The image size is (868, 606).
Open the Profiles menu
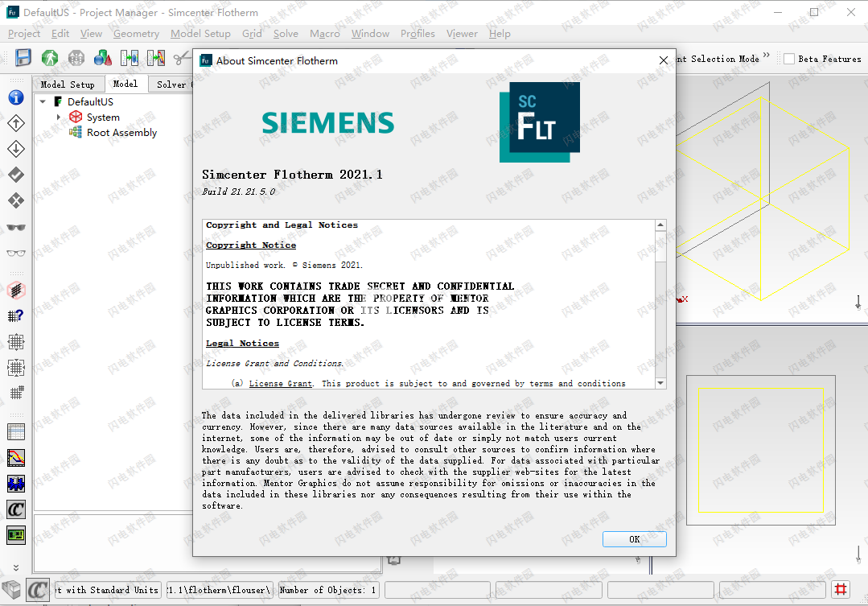[x=418, y=34]
